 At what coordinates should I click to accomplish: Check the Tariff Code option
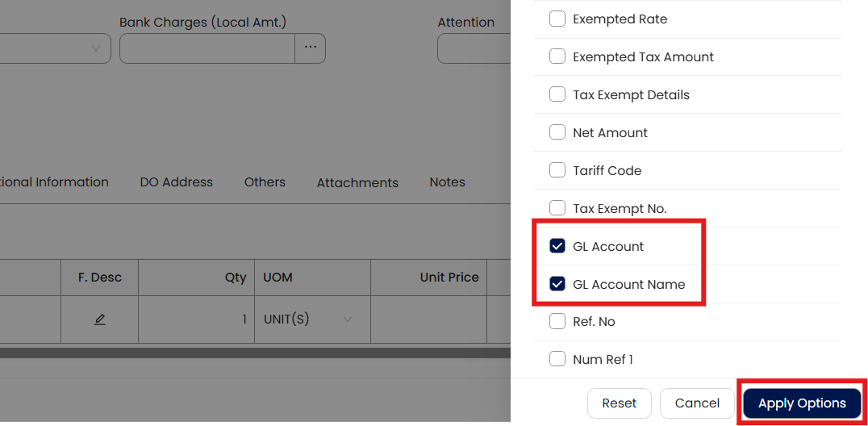(x=557, y=170)
